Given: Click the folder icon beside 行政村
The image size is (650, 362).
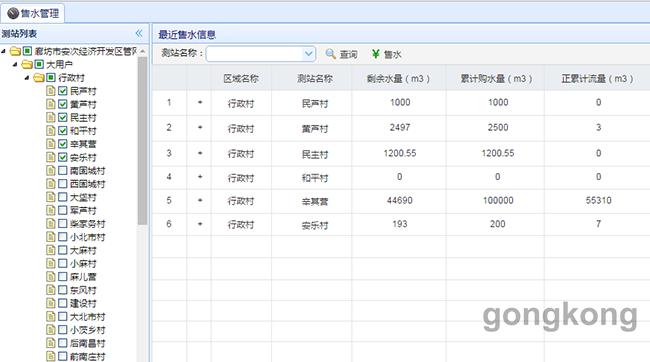Looking at the screenshot, I should point(39,78).
